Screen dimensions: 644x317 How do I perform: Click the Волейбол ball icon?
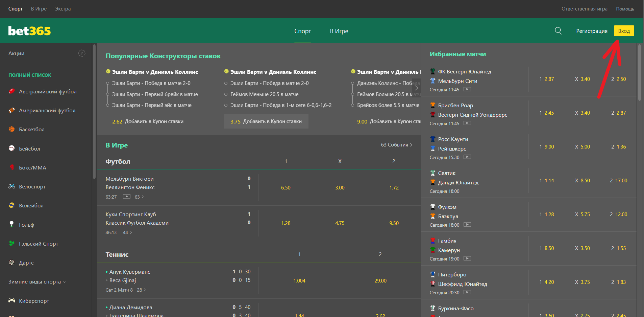12,205
